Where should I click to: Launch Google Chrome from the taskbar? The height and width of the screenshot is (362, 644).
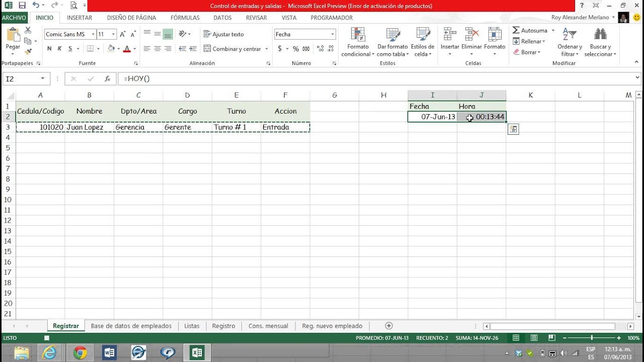(x=80, y=353)
